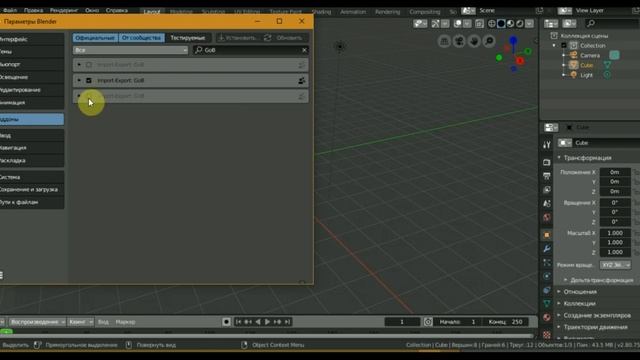Viewport: 640px width, 360px height.
Task: Enable the first GoB addon checkbox
Action: tap(89, 64)
